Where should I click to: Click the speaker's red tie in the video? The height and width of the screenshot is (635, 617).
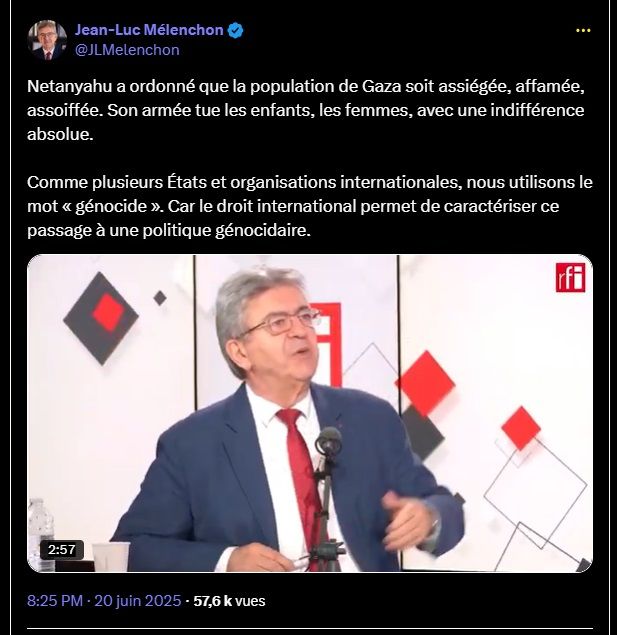300,466
